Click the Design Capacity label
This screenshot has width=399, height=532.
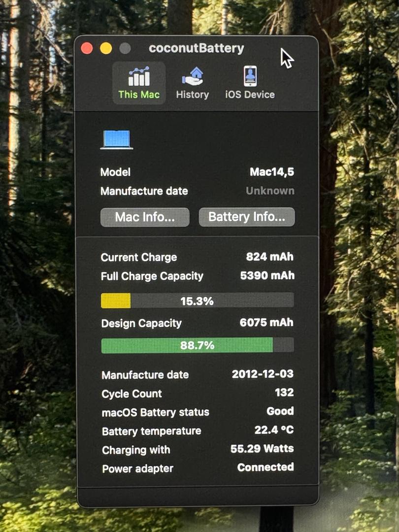pyautogui.click(x=141, y=323)
